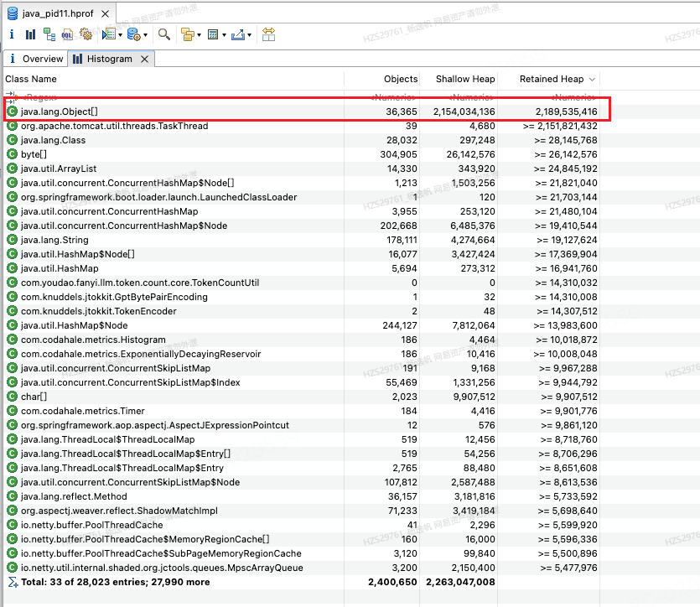
Task: Click the class icon beside java.lang.reflect.Method
Action: 12,496
